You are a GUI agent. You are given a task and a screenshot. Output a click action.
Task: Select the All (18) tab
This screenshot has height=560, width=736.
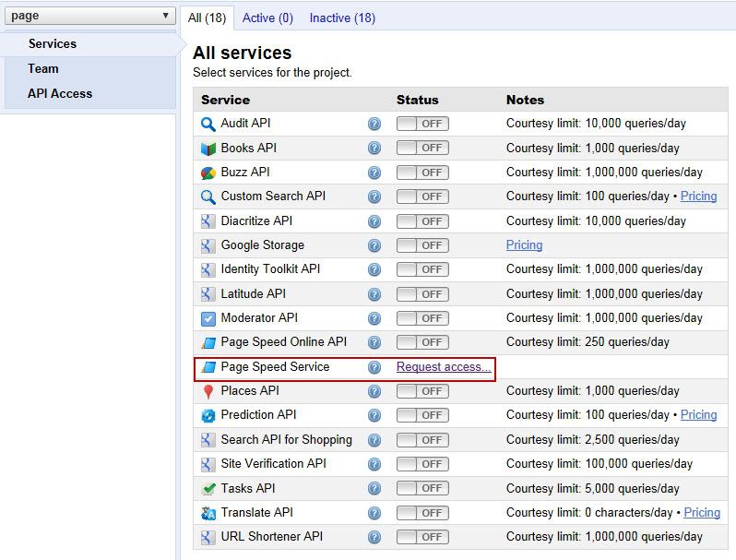point(207,18)
